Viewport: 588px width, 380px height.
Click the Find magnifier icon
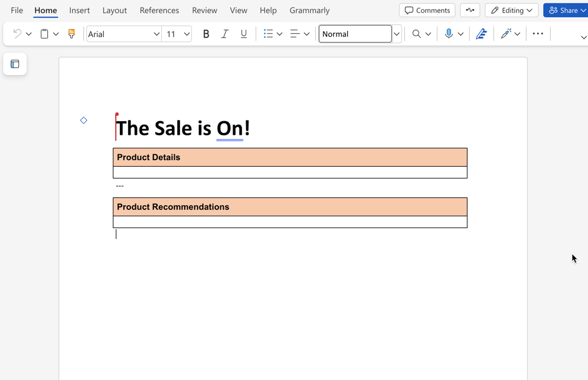click(x=416, y=34)
